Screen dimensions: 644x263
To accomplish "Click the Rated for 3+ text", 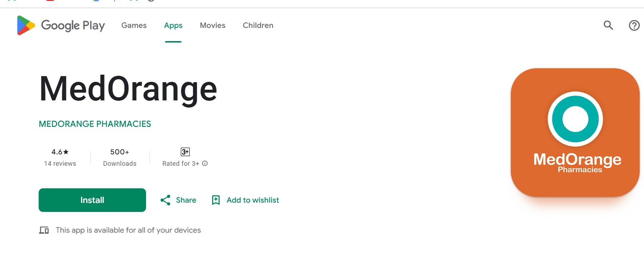I will [x=181, y=164].
